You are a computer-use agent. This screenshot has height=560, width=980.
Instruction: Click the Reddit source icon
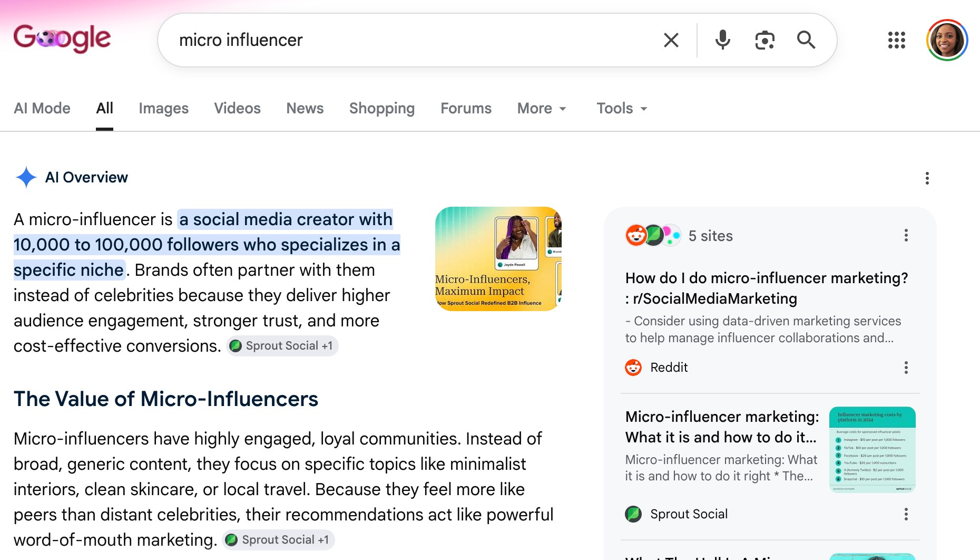pyautogui.click(x=633, y=368)
